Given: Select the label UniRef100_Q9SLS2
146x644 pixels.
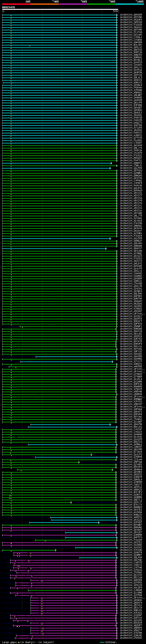Looking at the screenshot, I should point(131,47).
